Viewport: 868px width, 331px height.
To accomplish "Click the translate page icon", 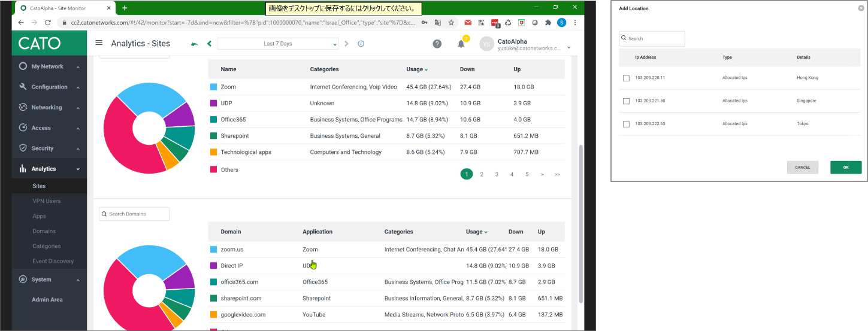I will pyautogui.click(x=438, y=22).
